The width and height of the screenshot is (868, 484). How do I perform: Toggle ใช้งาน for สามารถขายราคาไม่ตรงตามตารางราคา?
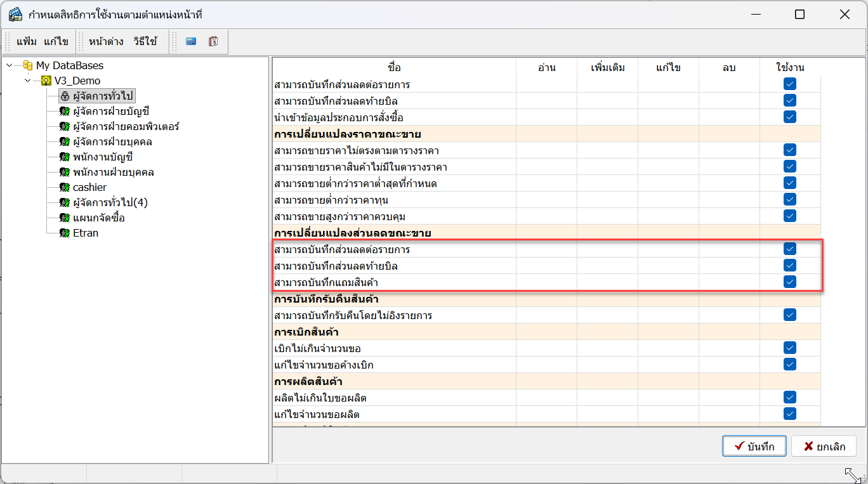[790, 150]
